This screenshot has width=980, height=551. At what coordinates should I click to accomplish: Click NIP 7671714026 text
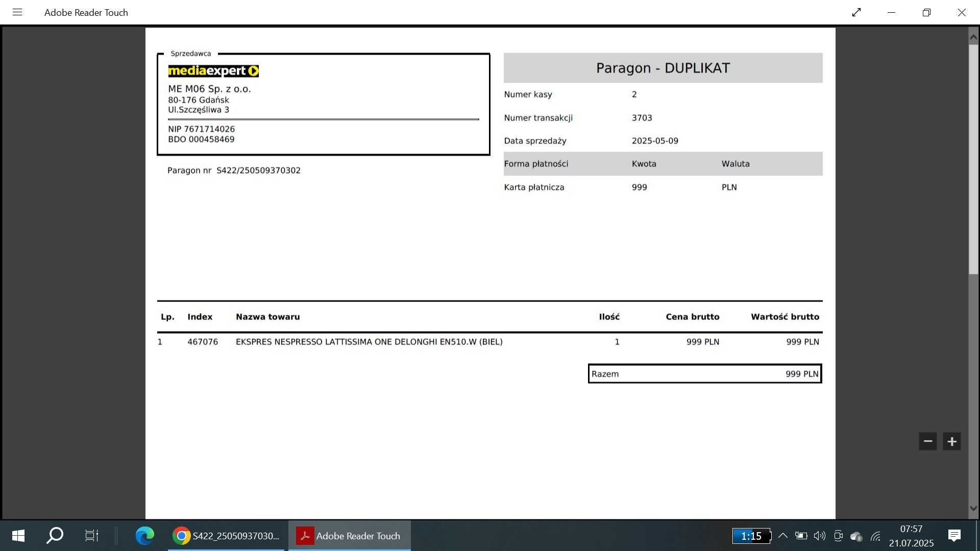[x=201, y=129]
